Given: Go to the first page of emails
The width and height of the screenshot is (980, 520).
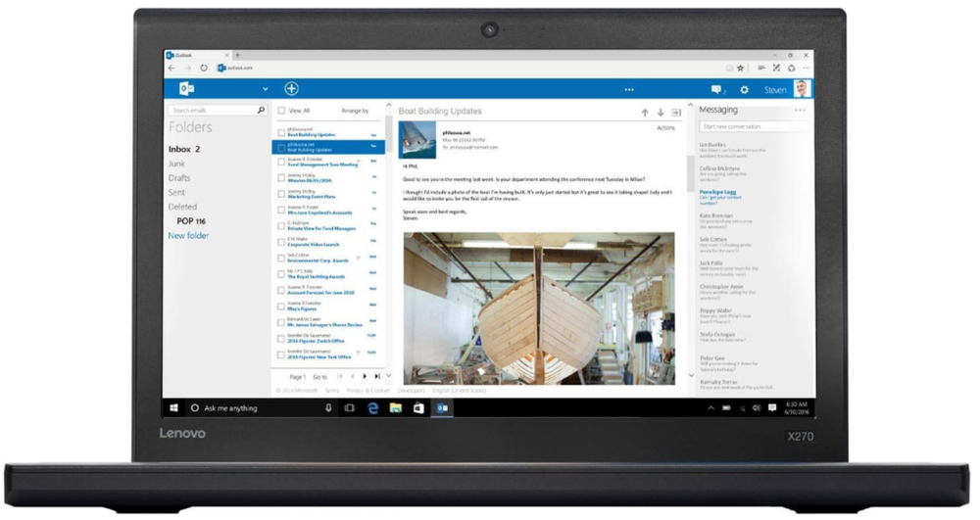Looking at the screenshot, I should (340, 376).
